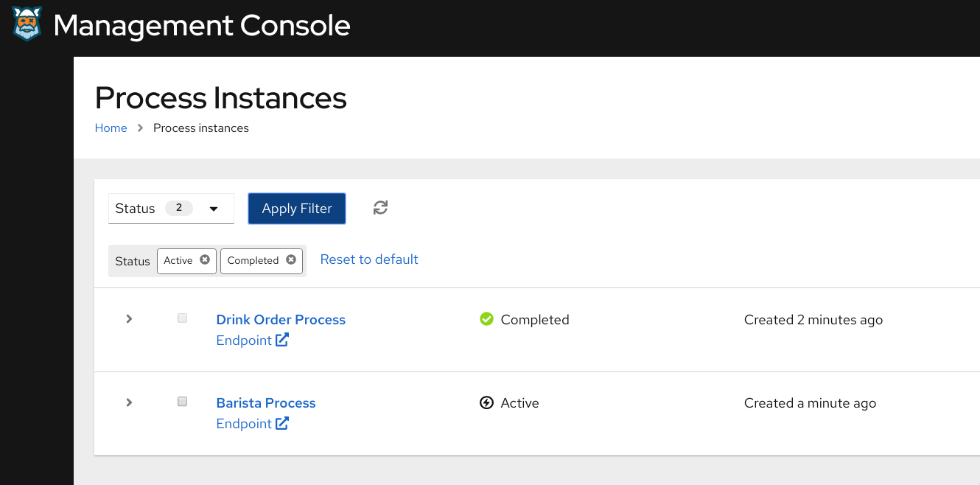Viewport: 980px width, 485px height.
Task: Expand the Drink Order Process row
Action: (129, 318)
